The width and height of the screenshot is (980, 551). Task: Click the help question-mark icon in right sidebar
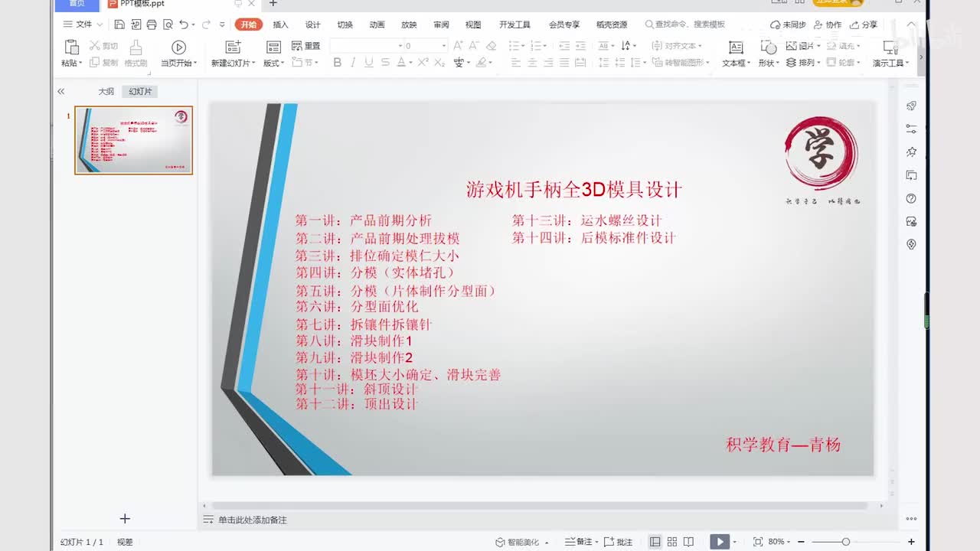pyautogui.click(x=911, y=198)
